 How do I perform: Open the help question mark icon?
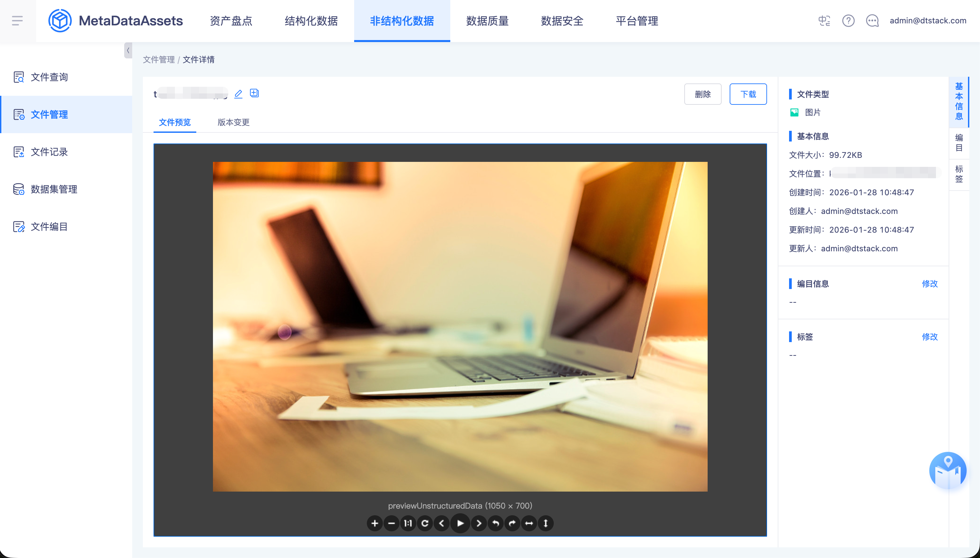coord(848,21)
